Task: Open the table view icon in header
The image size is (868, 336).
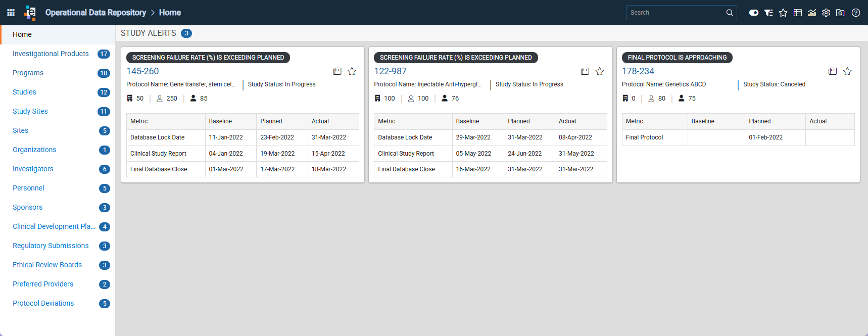Action: coord(798,13)
